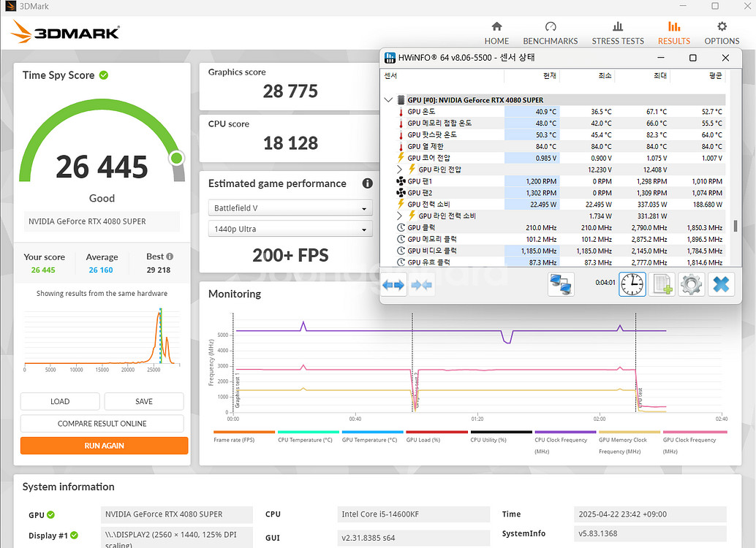
Task: Click the Average score value 26 160
Action: 101,270
